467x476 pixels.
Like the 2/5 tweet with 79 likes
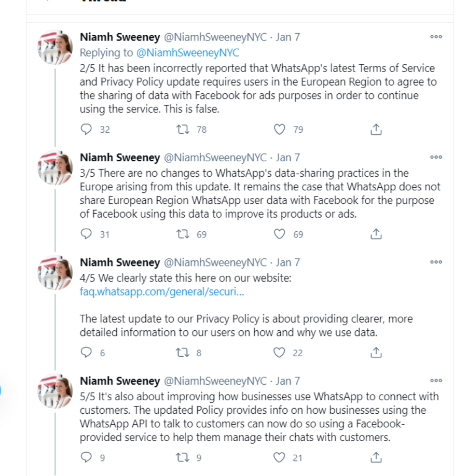(279, 129)
